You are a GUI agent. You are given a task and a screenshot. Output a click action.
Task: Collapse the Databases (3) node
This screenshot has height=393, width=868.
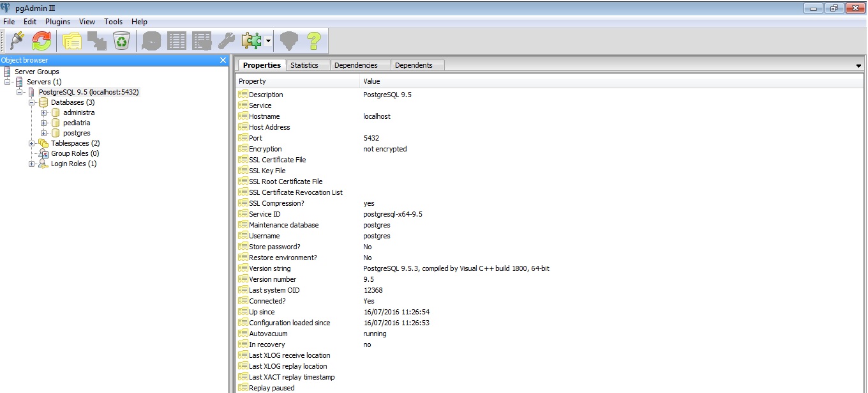click(32, 102)
